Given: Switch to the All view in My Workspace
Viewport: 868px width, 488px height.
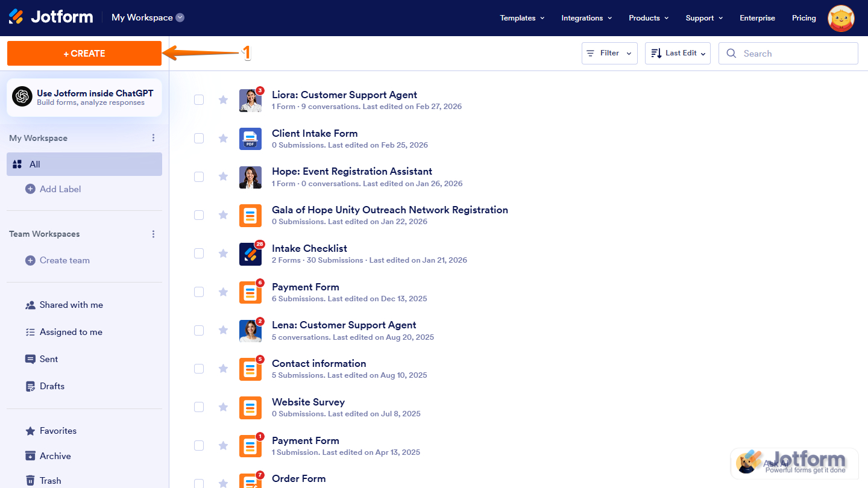Looking at the screenshot, I should tap(34, 164).
